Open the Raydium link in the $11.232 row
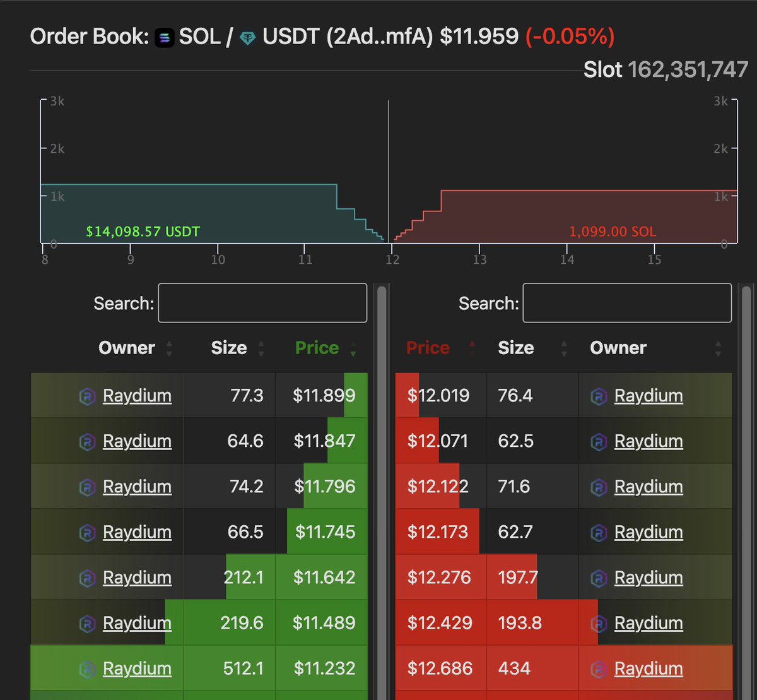 tap(137, 668)
